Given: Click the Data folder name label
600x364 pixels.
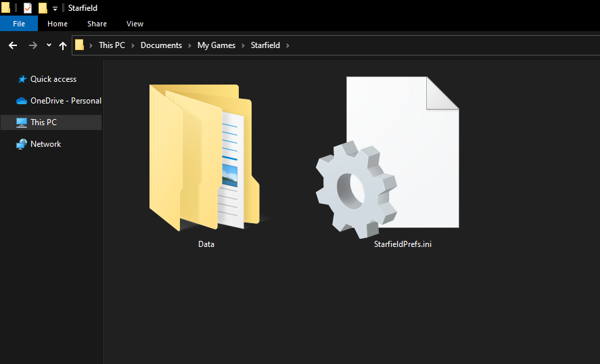Looking at the screenshot, I should click(206, 244).
